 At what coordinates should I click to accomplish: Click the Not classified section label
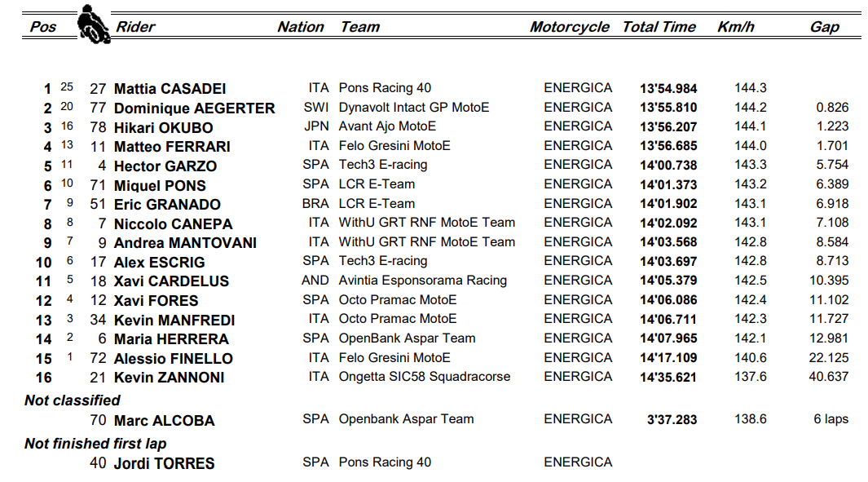[x=73, y=400]
